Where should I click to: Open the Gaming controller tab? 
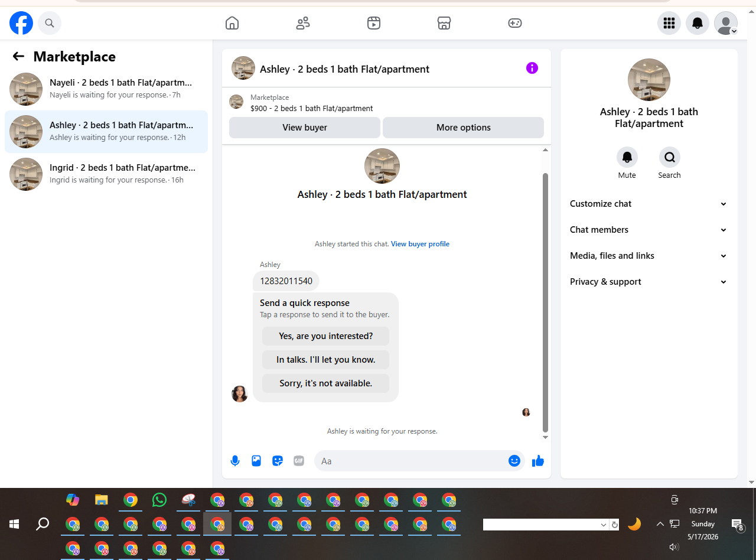(515, 23)
